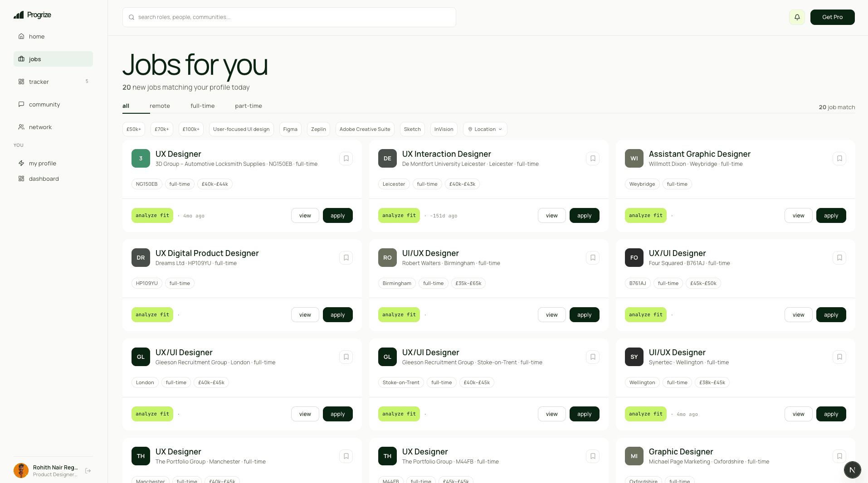The image size is (868, 483).
Task: Bookmark the 3D Group UX Designer job
Action: (x=346, y=159)
